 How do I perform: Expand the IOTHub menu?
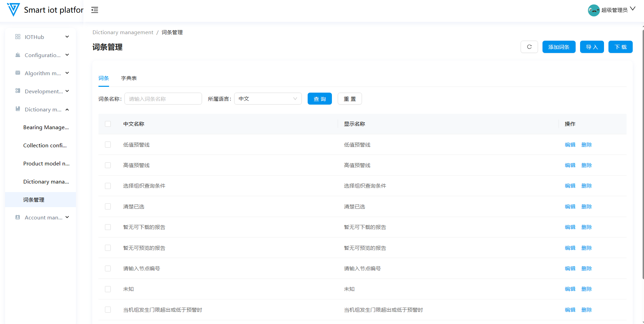tap(67, 37)
